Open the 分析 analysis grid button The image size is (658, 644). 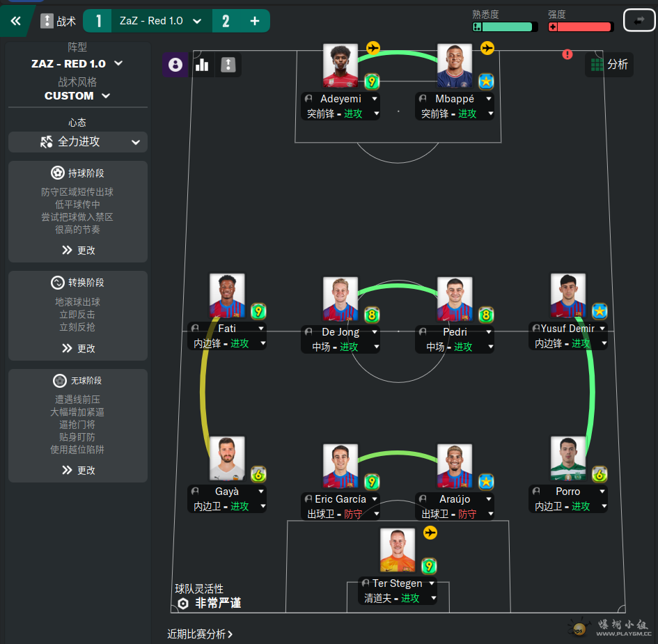coord(609,65)
